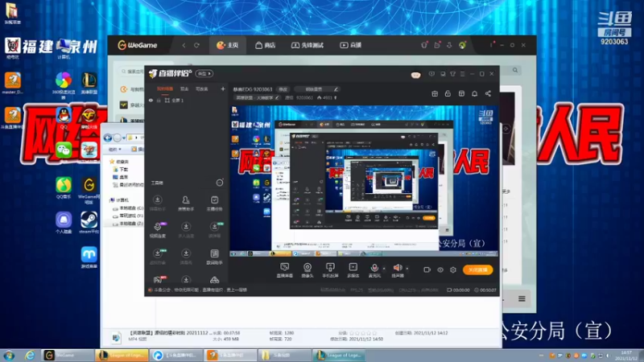
Task: Hide the Fullscreen 1 source with eye icon
Action: [151, 100]
